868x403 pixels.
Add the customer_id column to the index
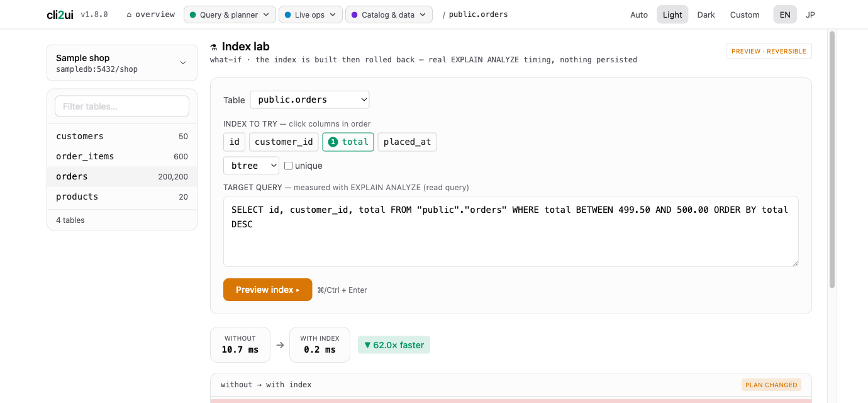[x=284, y=142]
